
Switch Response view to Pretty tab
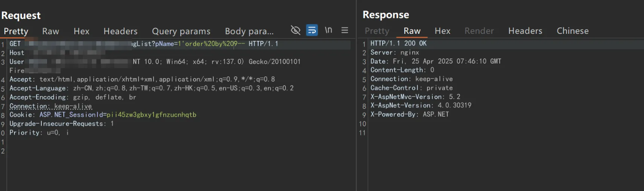point(377,31)
